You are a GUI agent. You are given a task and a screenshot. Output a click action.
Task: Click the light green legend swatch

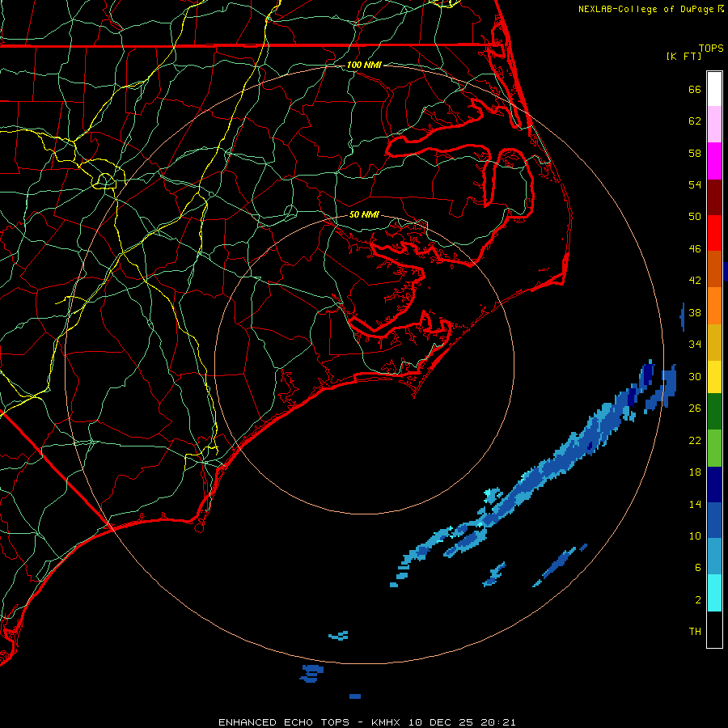point(714,448)
